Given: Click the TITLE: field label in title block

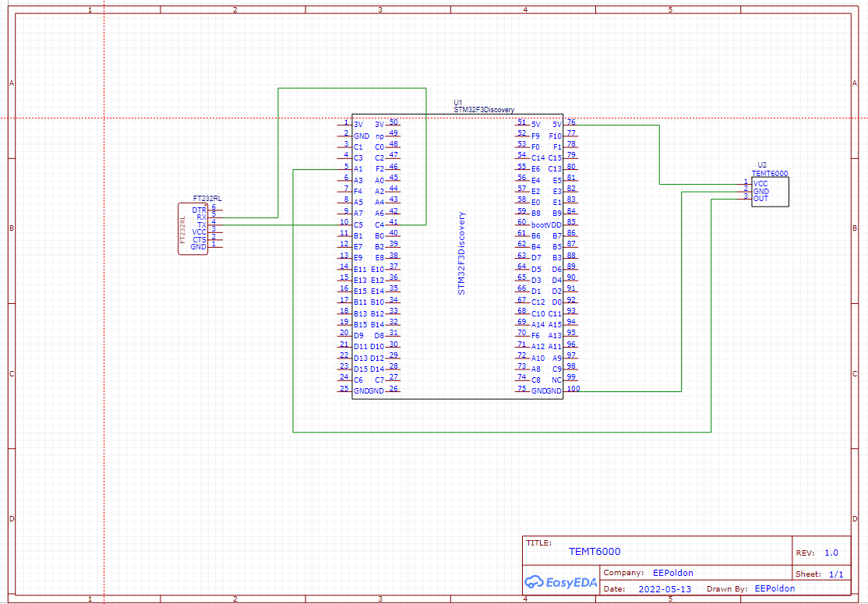Looking at the screenshot, I should coord(538,542).
